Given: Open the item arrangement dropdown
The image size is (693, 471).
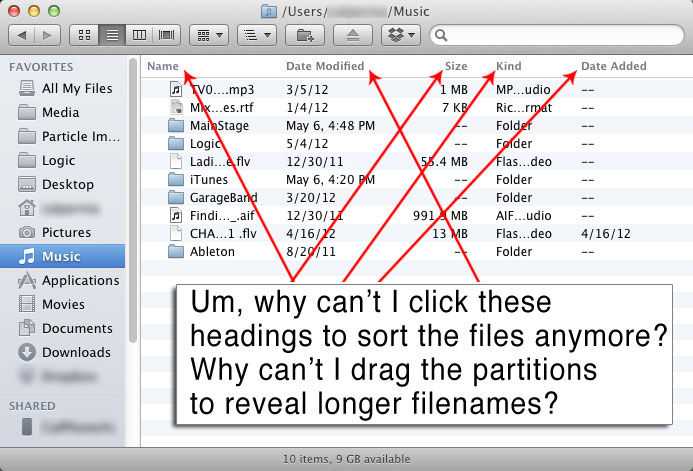Looking at the screenshot, I should 209,35.
